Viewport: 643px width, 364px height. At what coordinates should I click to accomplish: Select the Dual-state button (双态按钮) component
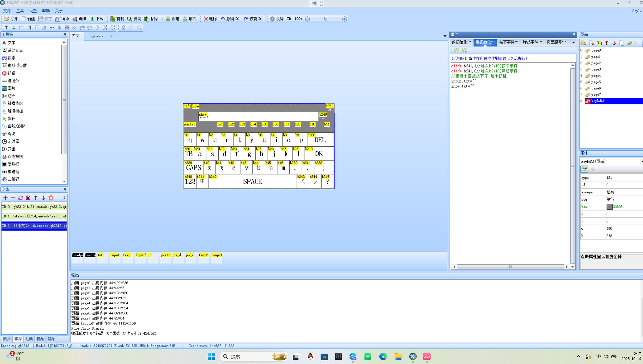pyautogui.click(x=15, y=156)
